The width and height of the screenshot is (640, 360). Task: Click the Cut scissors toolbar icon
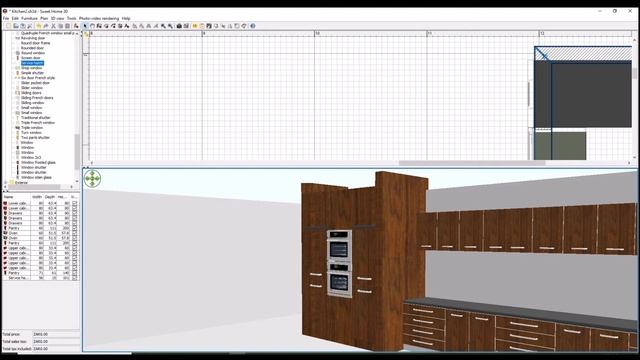(53, 26)
